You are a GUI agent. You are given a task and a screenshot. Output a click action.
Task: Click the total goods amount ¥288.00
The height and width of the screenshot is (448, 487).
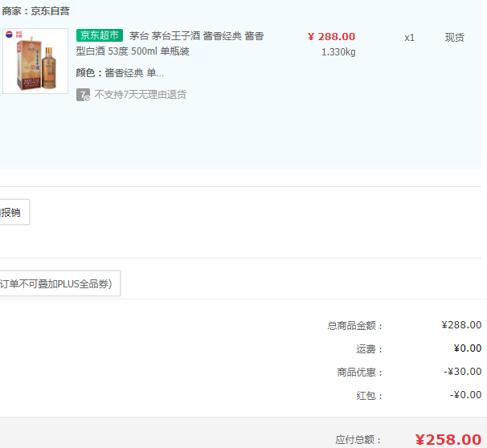[461, 325]
